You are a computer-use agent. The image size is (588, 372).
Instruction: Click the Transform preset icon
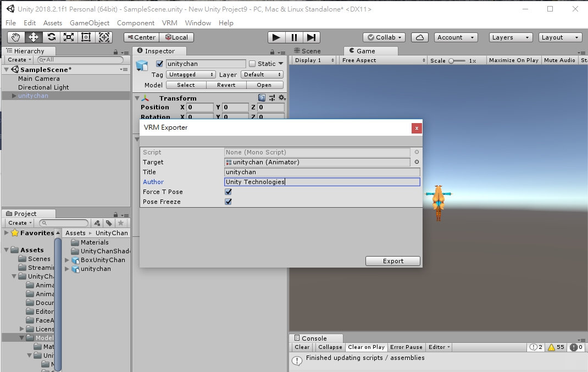(x=272, y=98)
